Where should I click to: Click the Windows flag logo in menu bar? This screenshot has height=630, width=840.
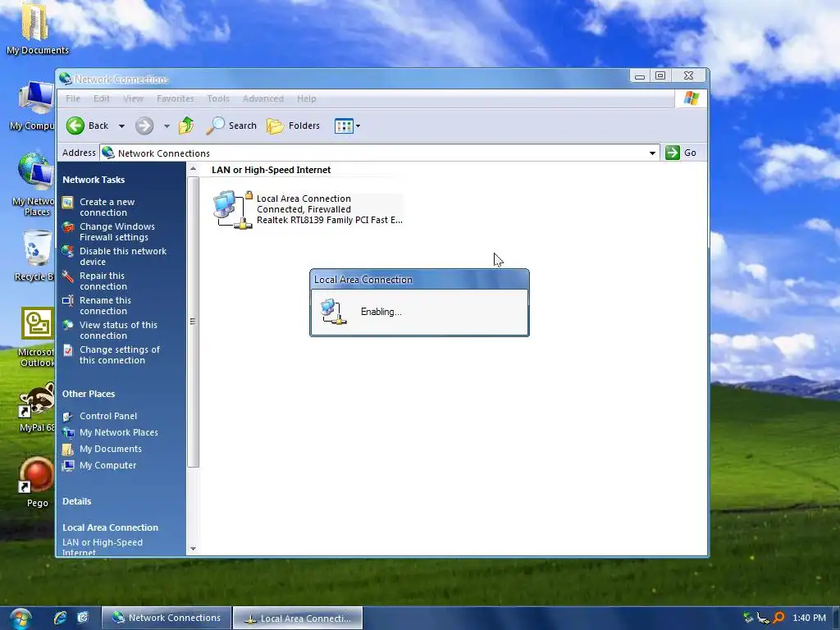point(691,98)
